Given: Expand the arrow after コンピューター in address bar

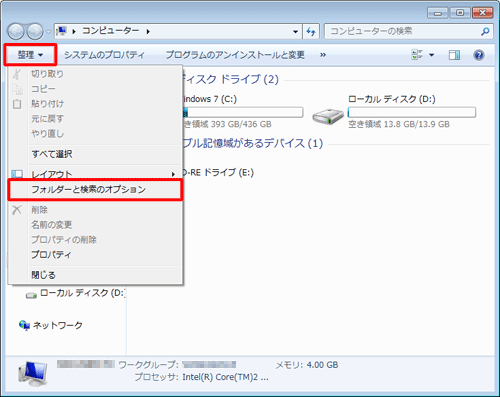Looking at the screenshot, I should pyautogui.click(x=148, y=32).
